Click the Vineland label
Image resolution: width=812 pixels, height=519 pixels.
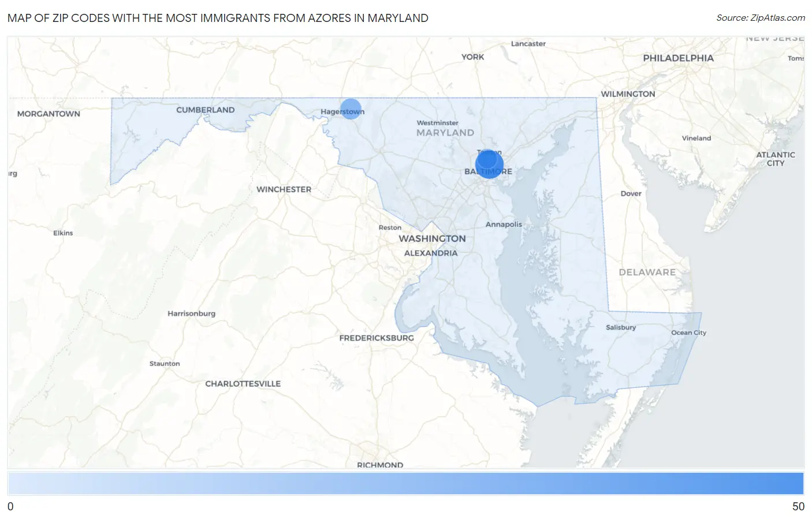coord(696,138)
